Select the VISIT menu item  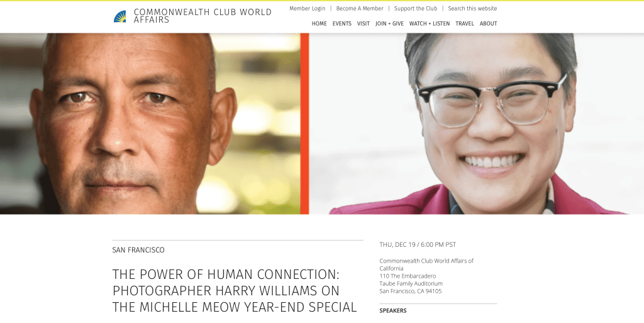point(363,23)
